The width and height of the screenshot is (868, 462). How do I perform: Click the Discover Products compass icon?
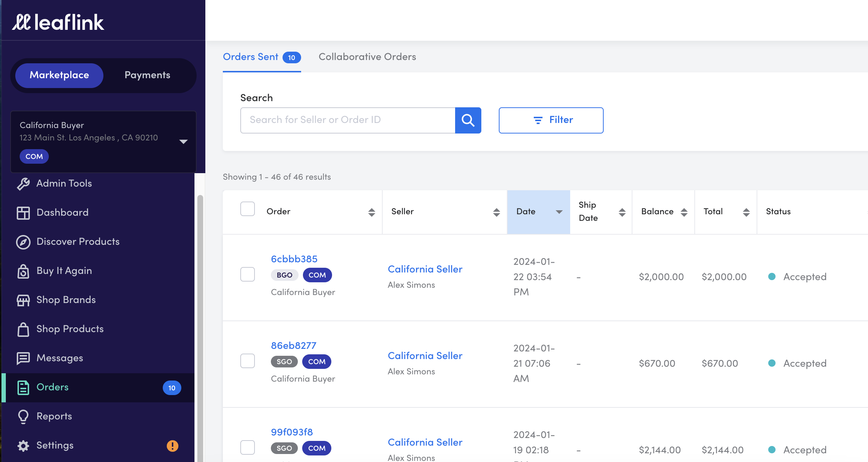coord(23,242)
